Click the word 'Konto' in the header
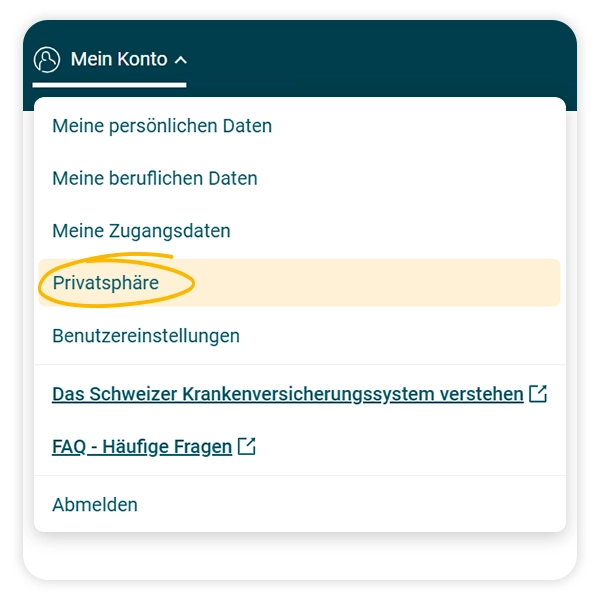This screenshot has width=600, height=600. coord(142,60)
